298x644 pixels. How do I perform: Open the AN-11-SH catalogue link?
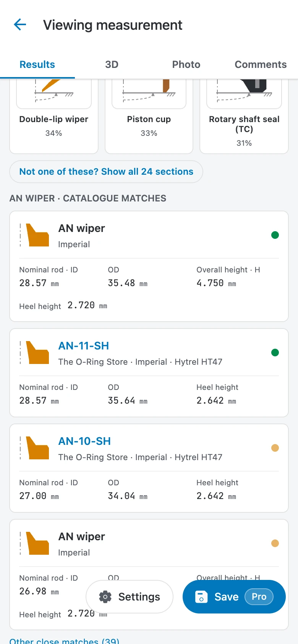pos(84,346)
